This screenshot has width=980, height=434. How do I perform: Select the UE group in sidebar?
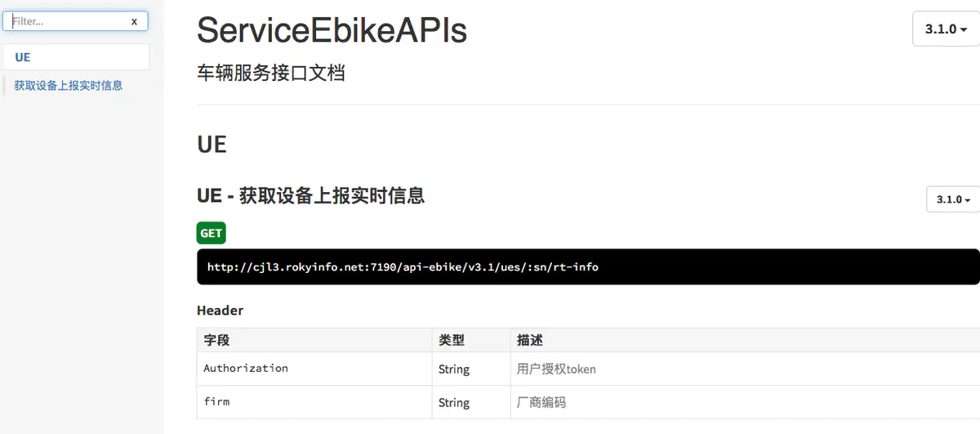[75, 57]
